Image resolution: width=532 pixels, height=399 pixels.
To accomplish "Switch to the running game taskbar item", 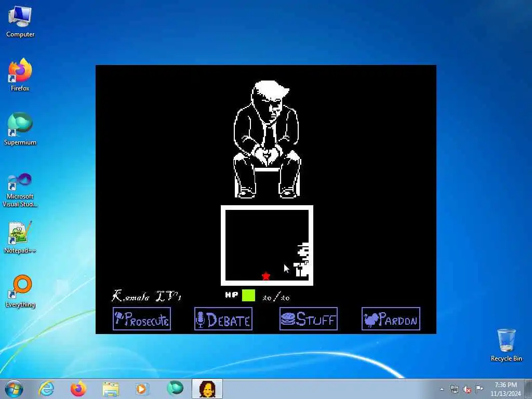I will 207,389.
